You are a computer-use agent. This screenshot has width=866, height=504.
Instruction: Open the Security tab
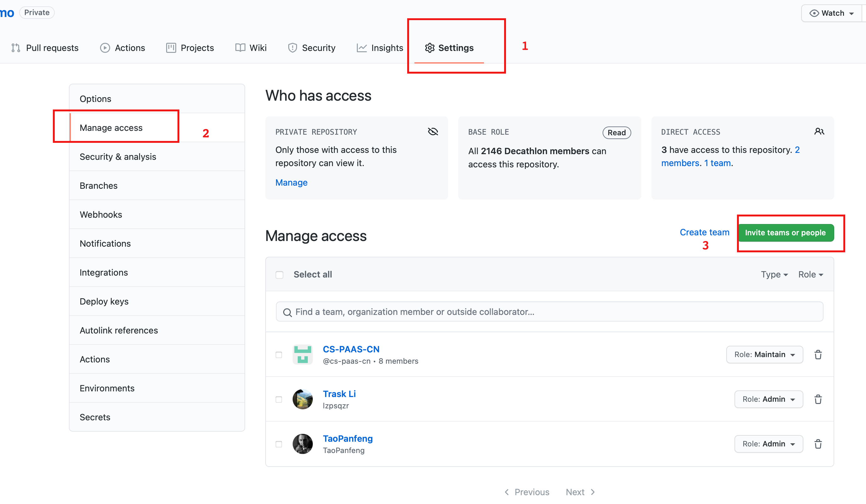[312, 48]
